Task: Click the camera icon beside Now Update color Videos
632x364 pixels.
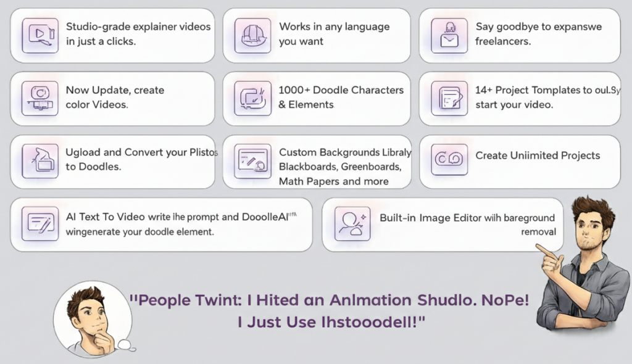Action: tap(40, 98)
